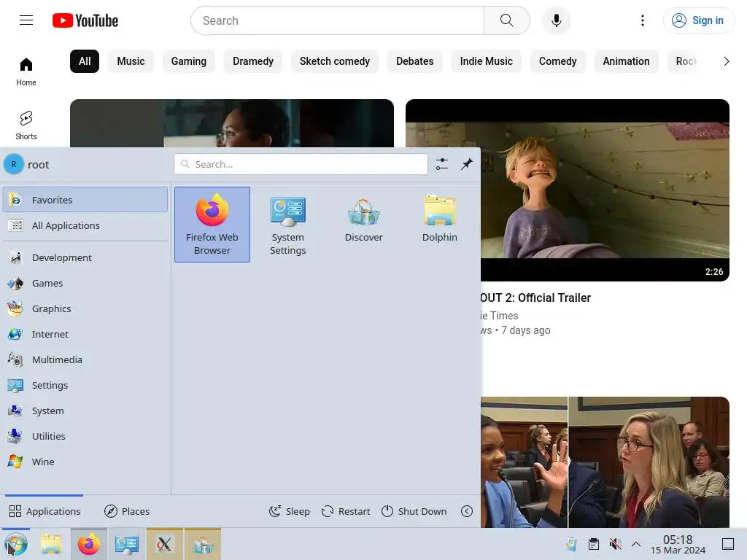747x560 pixels.
Task: Pin the application launcher open
Action: 467,164
